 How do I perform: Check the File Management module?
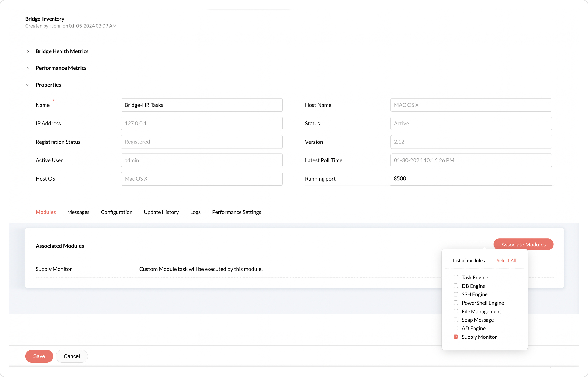(x=456, y=311)
